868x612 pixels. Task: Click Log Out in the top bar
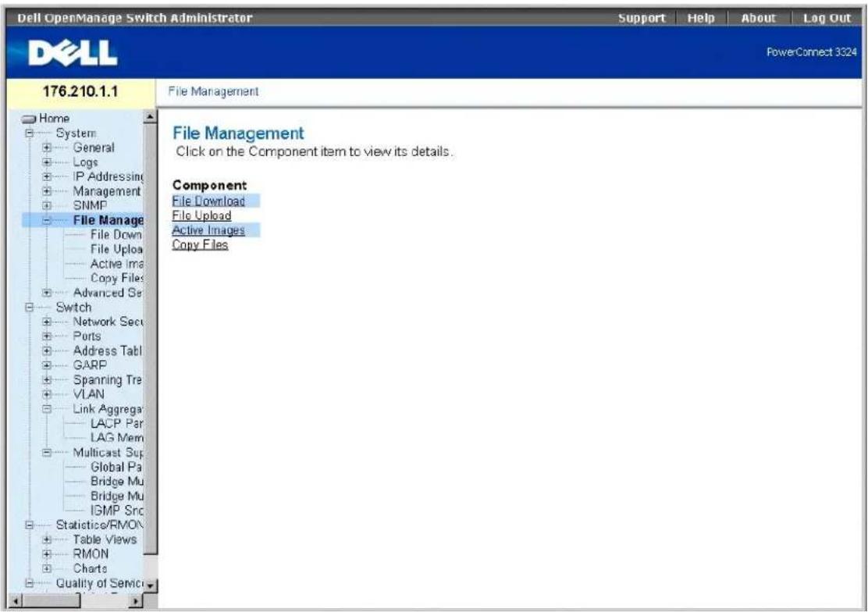coord(827,18)
